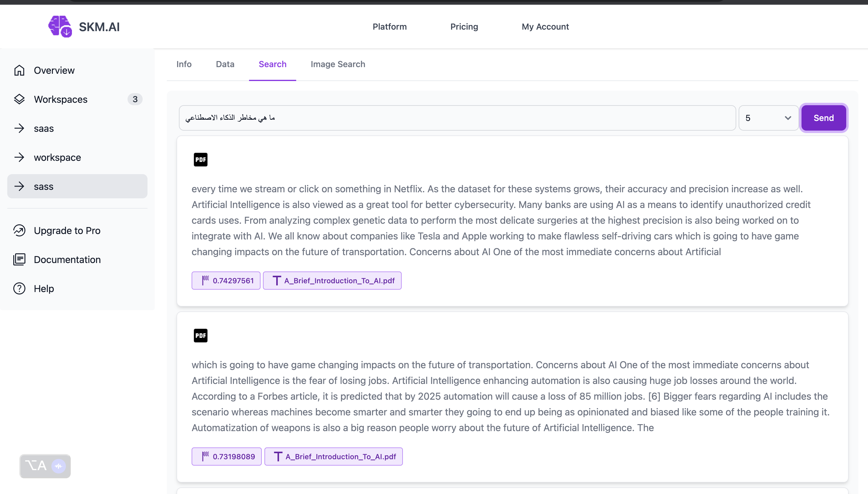Click the Overview home icon
The width and height of the screenshot is (868, 494).
tap(19, 70)
